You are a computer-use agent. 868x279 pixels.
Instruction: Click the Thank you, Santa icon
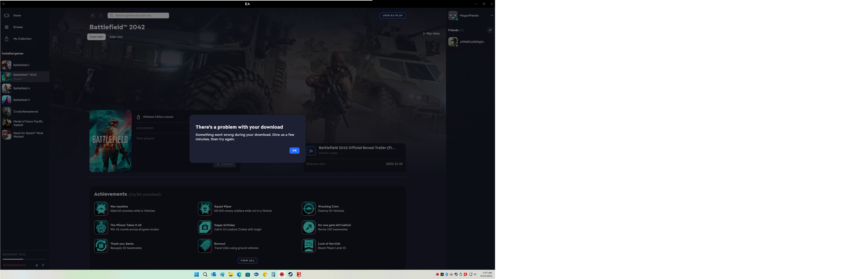[101, 246]
